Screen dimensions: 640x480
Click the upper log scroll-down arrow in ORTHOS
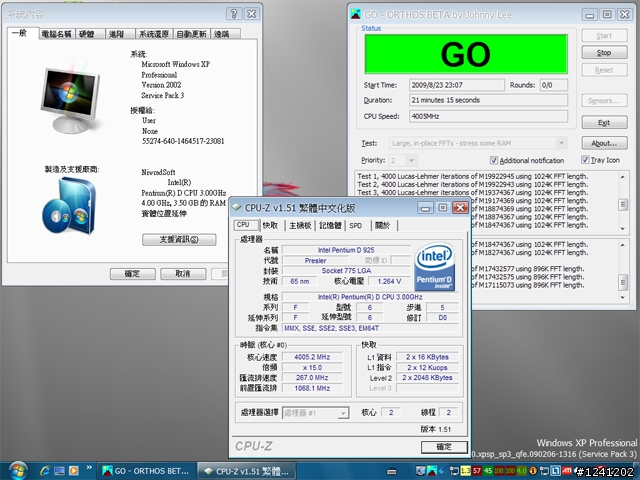coord(623,229)
